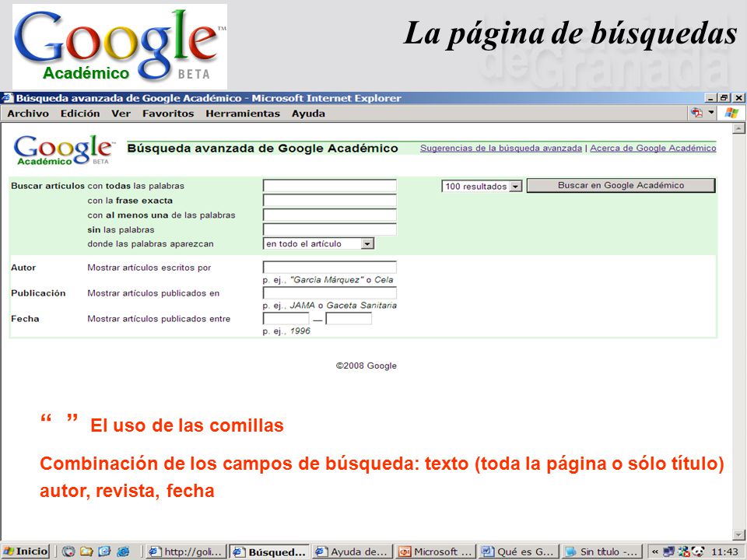Switch to 'http://goli...' taskbar window
Screen dimensions: 747x560
(186, 551)
